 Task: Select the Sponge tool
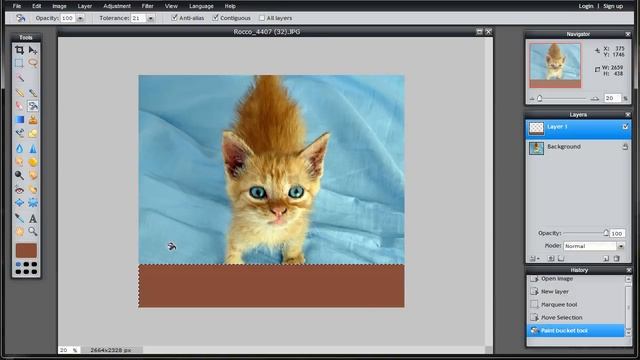(33, 162)
